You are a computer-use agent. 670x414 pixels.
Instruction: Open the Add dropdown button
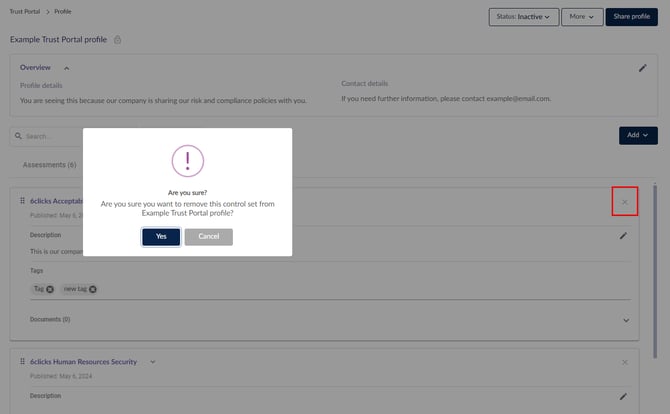(638, 135)
